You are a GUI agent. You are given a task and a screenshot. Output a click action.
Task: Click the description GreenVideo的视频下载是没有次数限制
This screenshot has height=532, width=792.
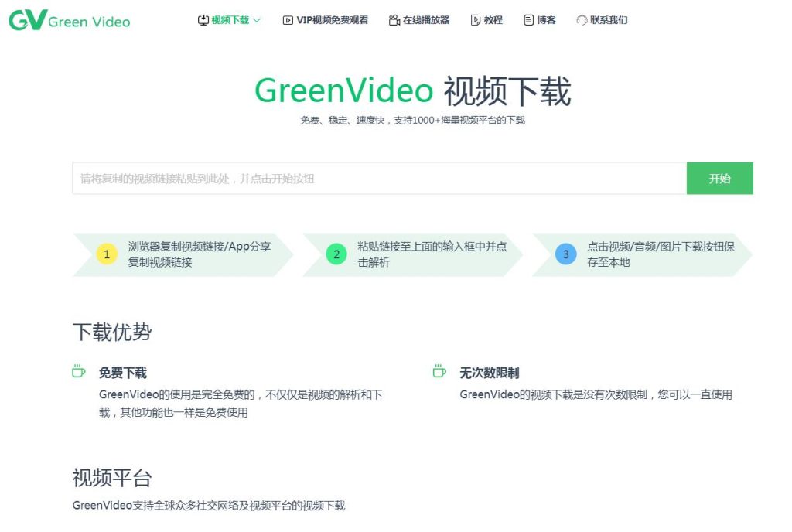tap(596, 394)
